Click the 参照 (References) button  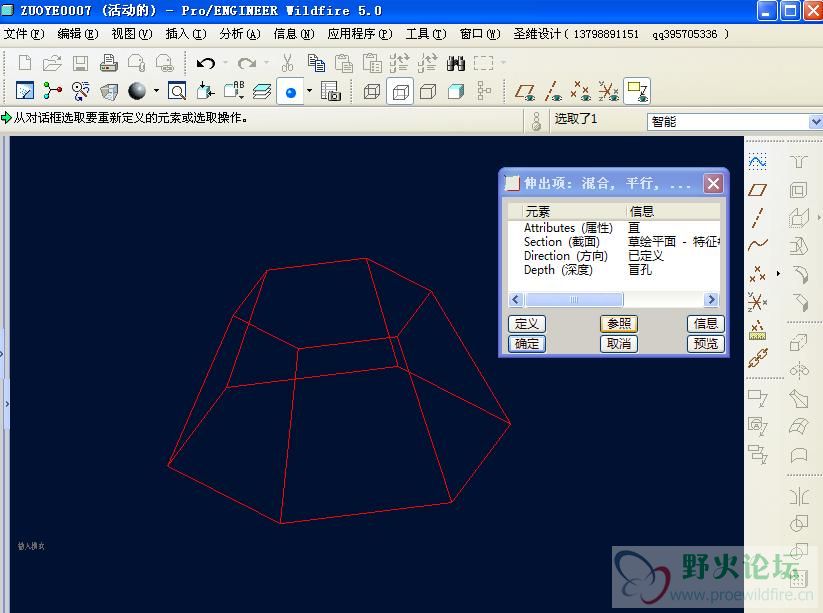tap(619, 323)
